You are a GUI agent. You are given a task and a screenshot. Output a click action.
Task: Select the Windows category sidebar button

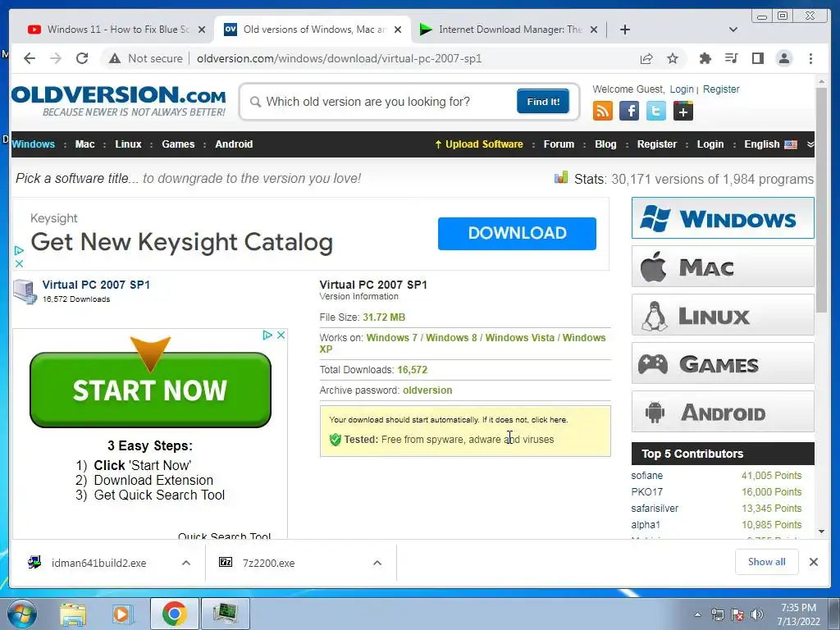tap(723, 218)
